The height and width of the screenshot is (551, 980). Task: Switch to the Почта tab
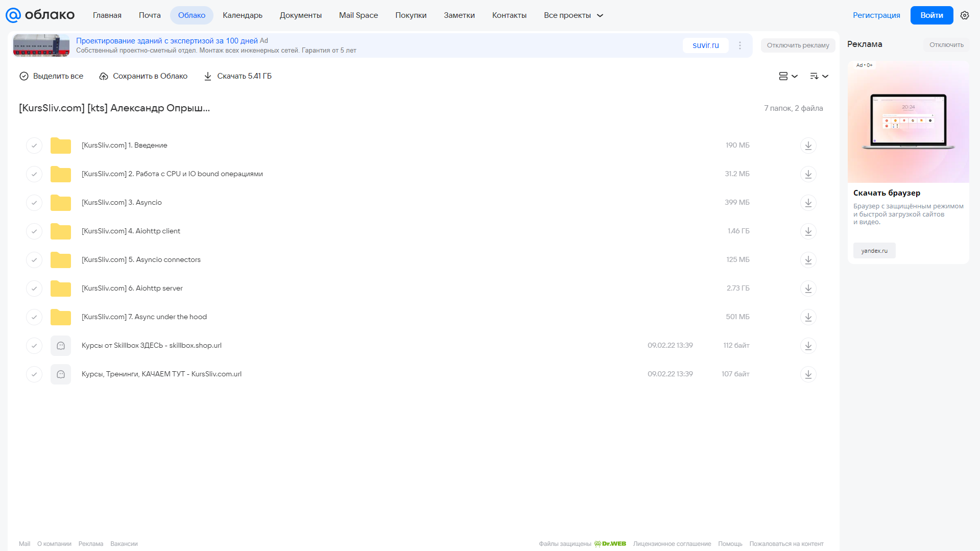[x=150, y=15]
